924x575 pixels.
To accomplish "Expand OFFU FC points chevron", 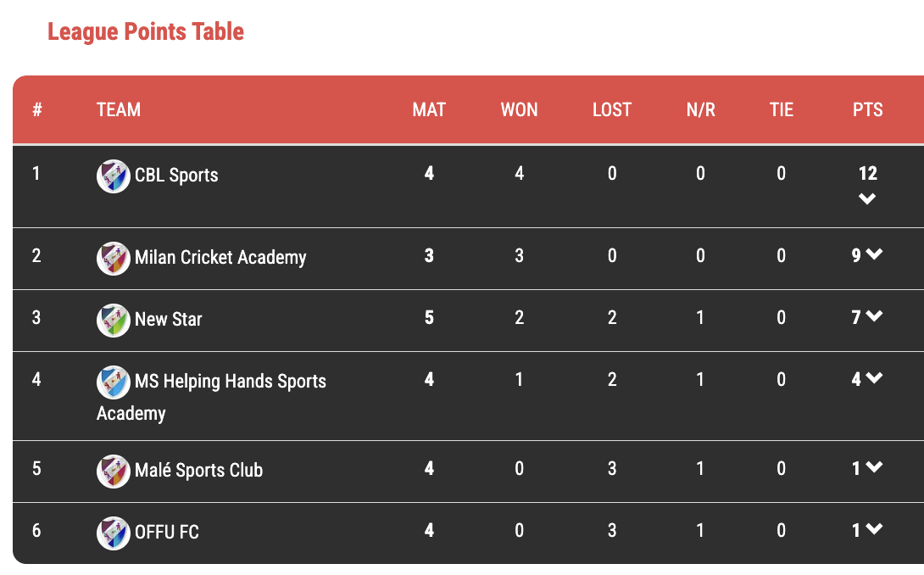I will [x=875, y=530].
